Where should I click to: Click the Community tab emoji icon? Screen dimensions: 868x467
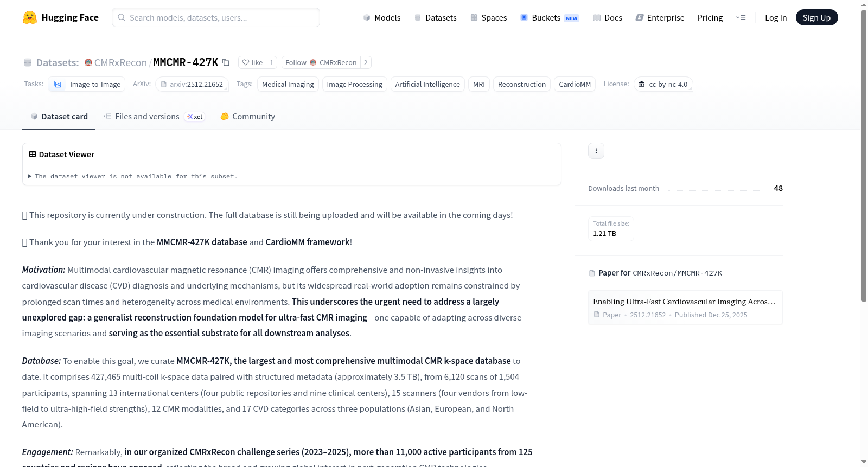pyautogui.click(x=225, y=116)
